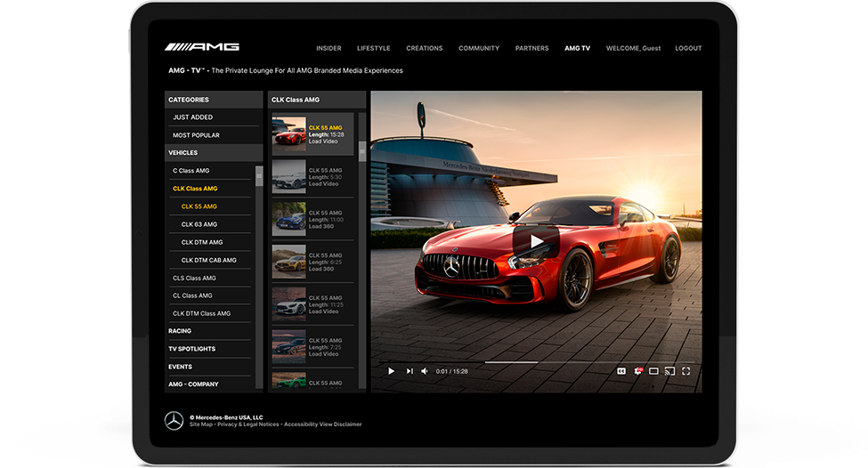This screenshot has height=468, width=868.
Task: Click the 0:01 / 15:28 time display
Action: click(451, 371)
